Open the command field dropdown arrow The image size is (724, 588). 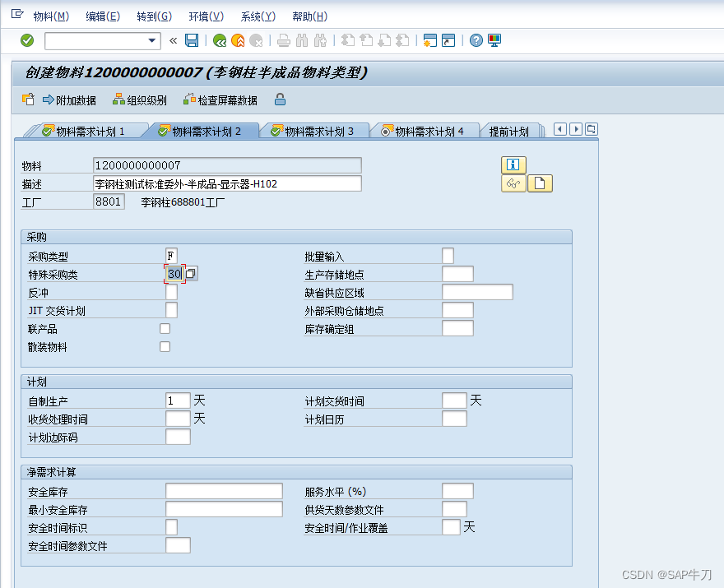(x=151, y=40)
